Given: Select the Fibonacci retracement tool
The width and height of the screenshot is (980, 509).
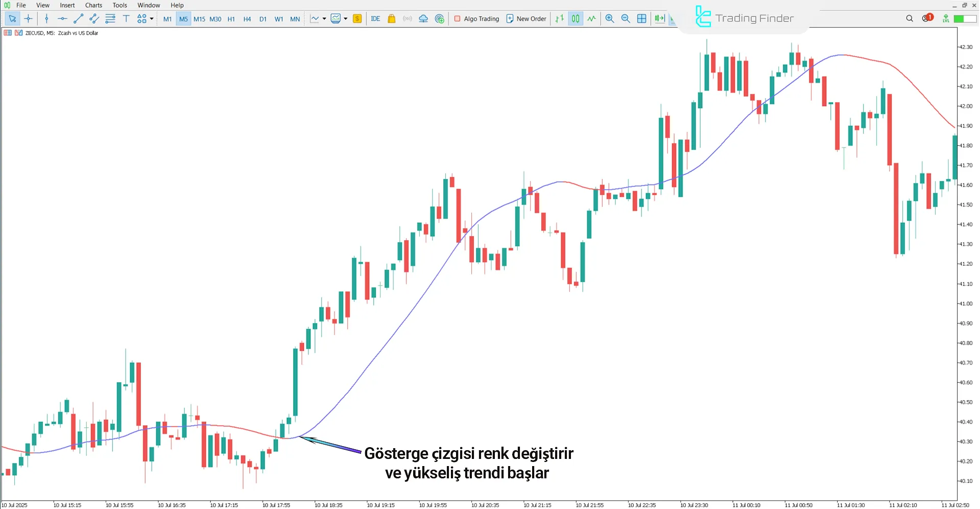Looking at the screenshot, I should 110,19.
